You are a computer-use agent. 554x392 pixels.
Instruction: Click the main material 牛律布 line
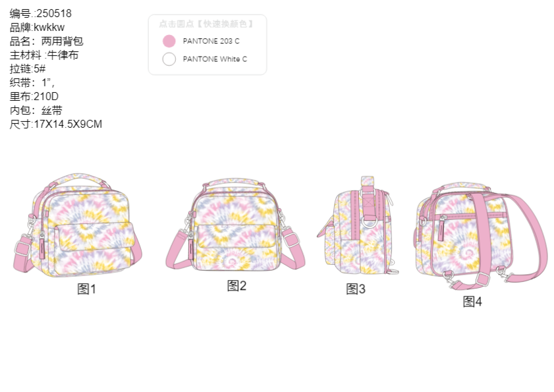pyautogui.click(x=44, y=55)
